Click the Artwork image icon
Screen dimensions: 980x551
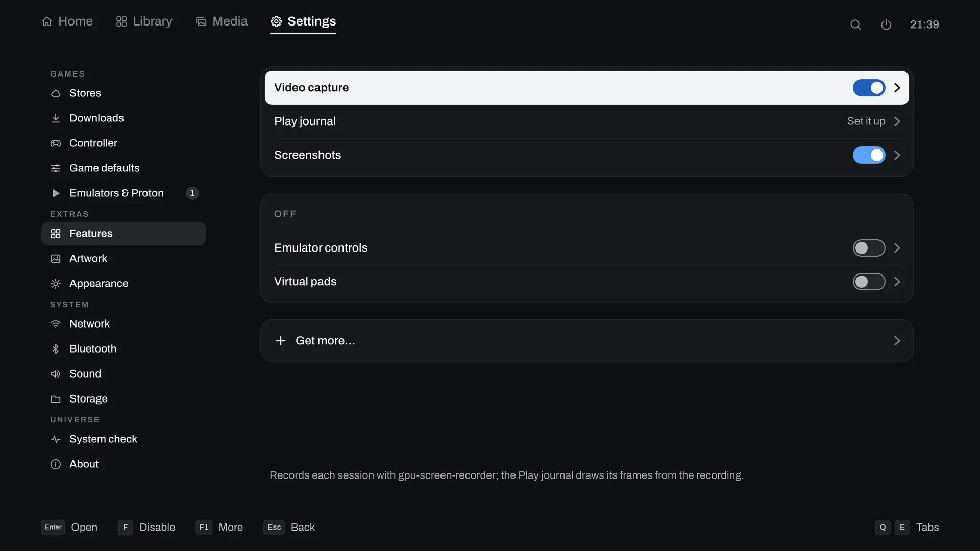point(56,259)
